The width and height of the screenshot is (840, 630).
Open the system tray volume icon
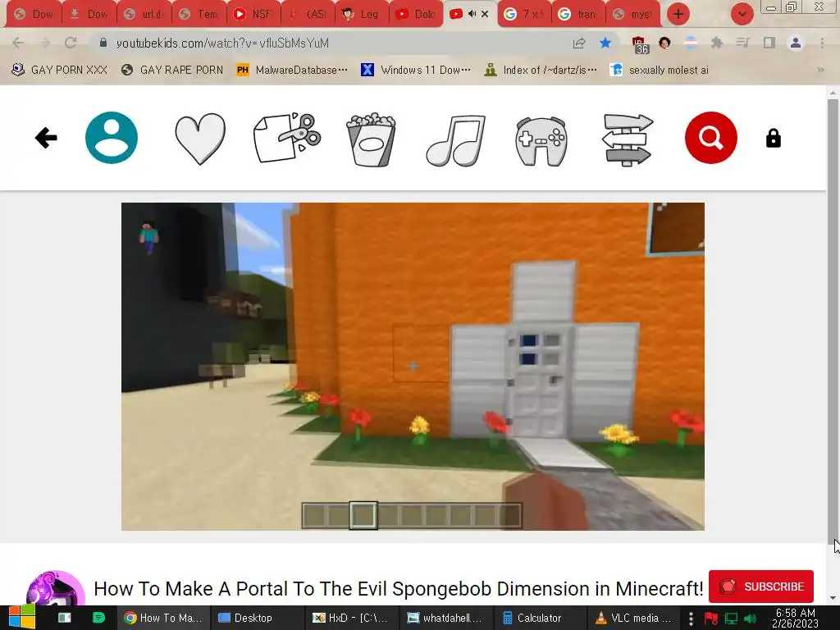click(x=751, y=619)
